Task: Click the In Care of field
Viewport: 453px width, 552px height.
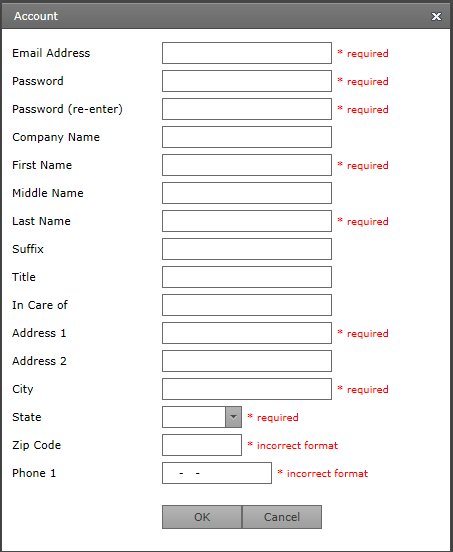Action: (247, 305)
